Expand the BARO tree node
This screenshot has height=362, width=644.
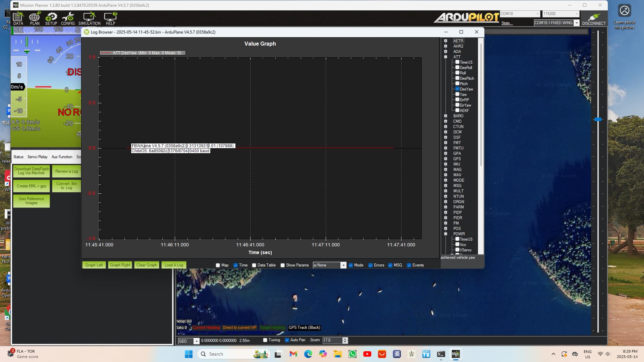click(445, 116)
